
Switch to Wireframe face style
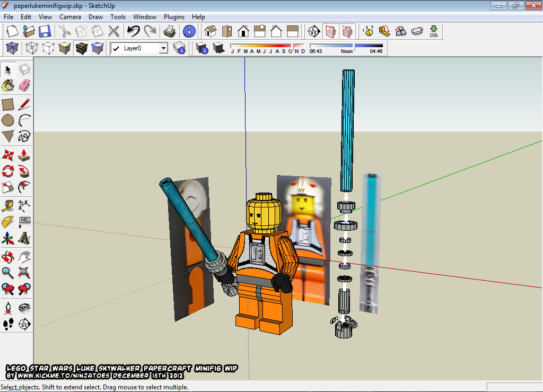pos(32,48)
